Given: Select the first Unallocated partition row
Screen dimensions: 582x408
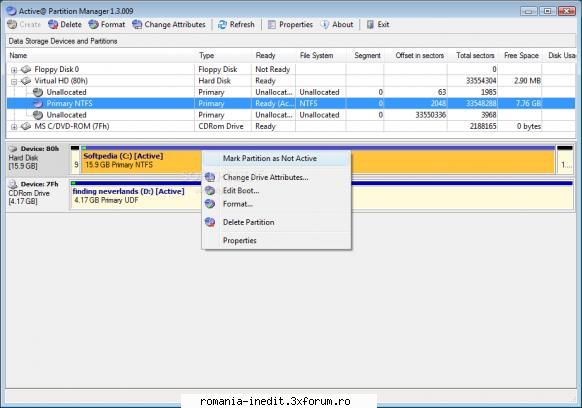Looking at the screenshot, I should (291, 92).
